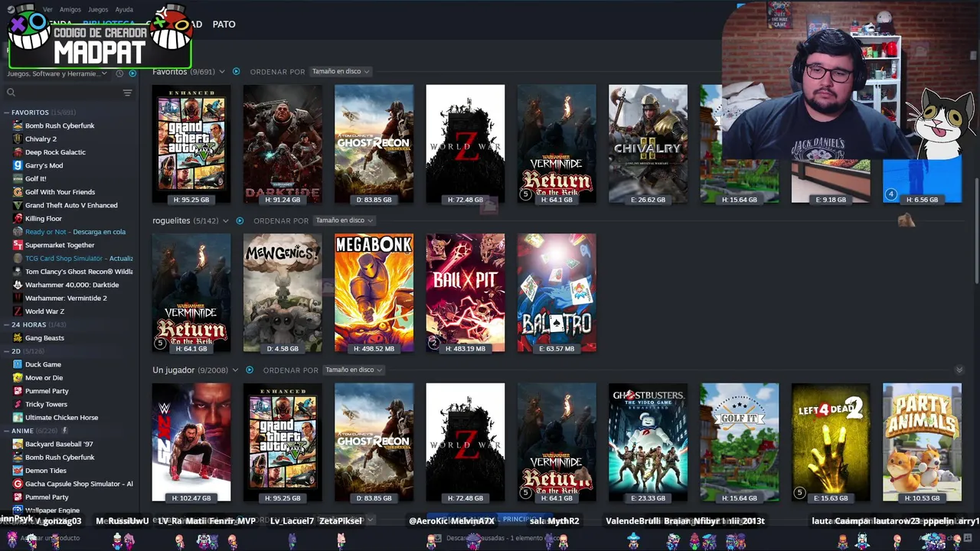Select Bomb Rush Cyberfunk under FAVORITOS
The image size is (980, 551).
60,126
